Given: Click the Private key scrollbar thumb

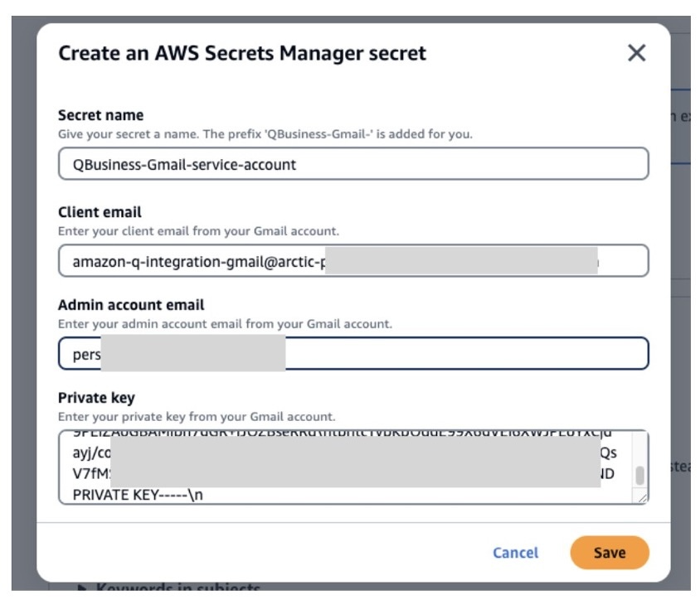Looking at the screenshot, I should 639,476.
